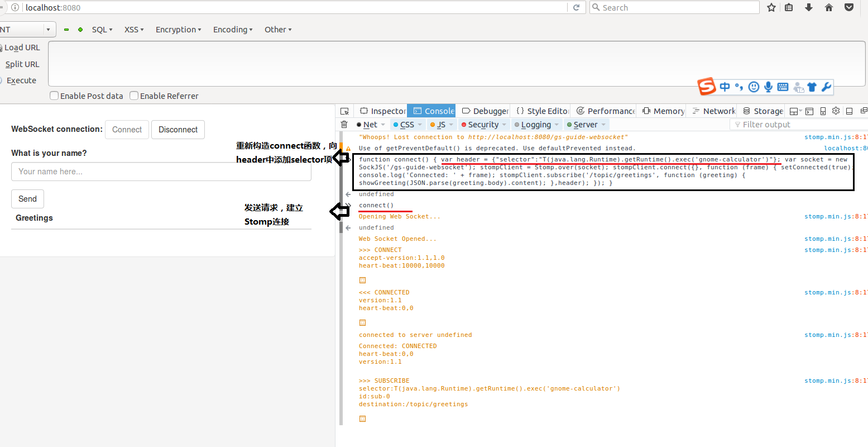The height and width of the screenshot is (447, 868).
Task: Open stomp.min.js link beside 'Opening Web Socket...'
Action: tap(836, 216)
